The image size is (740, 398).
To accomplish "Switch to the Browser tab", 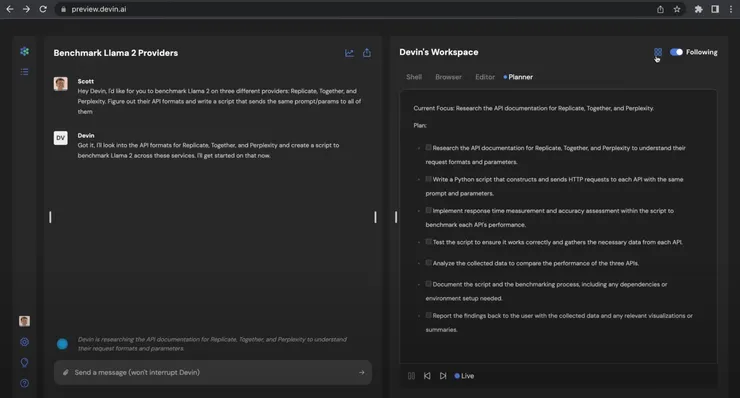I will pyautogui.click(x=448, y=77).
